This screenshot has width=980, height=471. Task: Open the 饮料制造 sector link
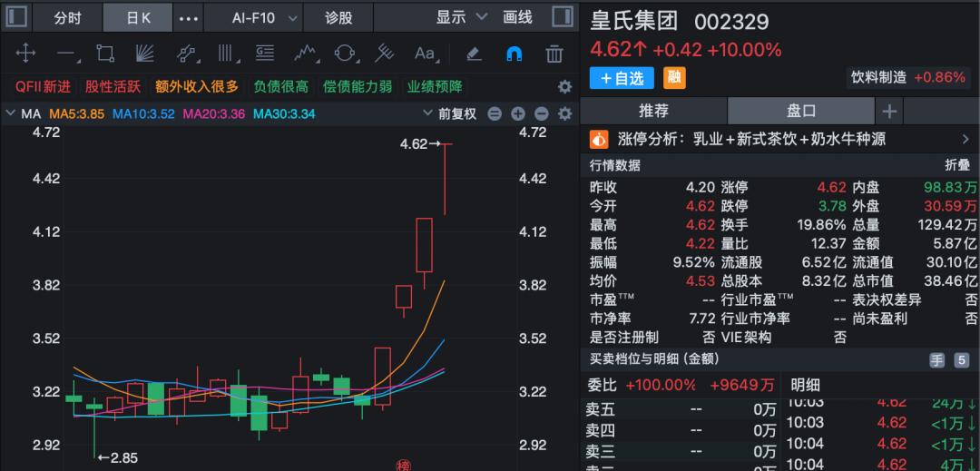click(908, 77)
